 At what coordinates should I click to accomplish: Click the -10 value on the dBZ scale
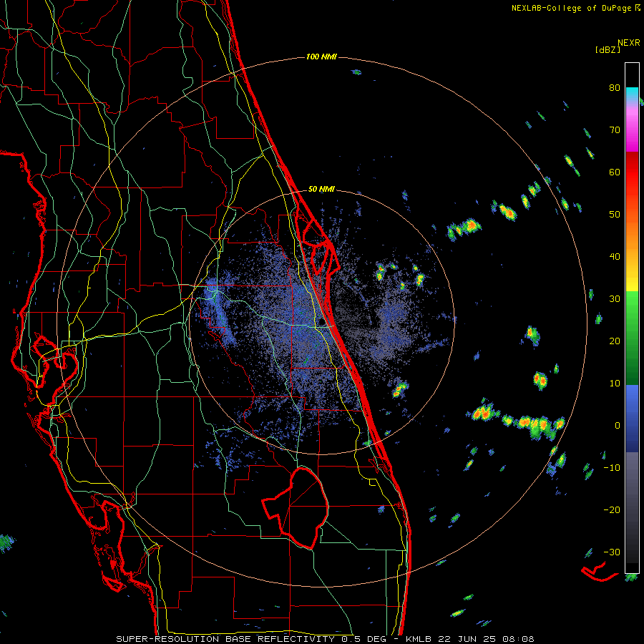click(x=612, y=467)
